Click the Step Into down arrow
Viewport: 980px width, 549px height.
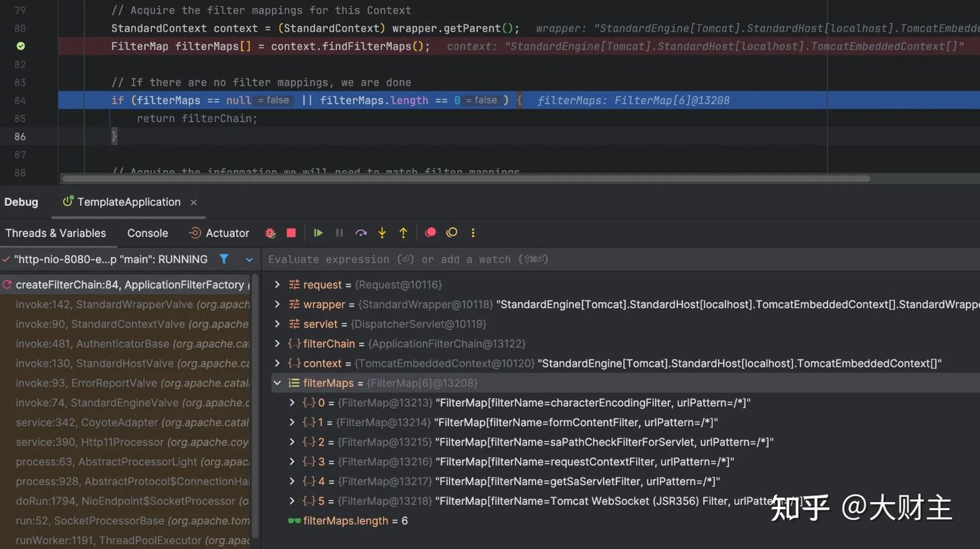(382, 233)
